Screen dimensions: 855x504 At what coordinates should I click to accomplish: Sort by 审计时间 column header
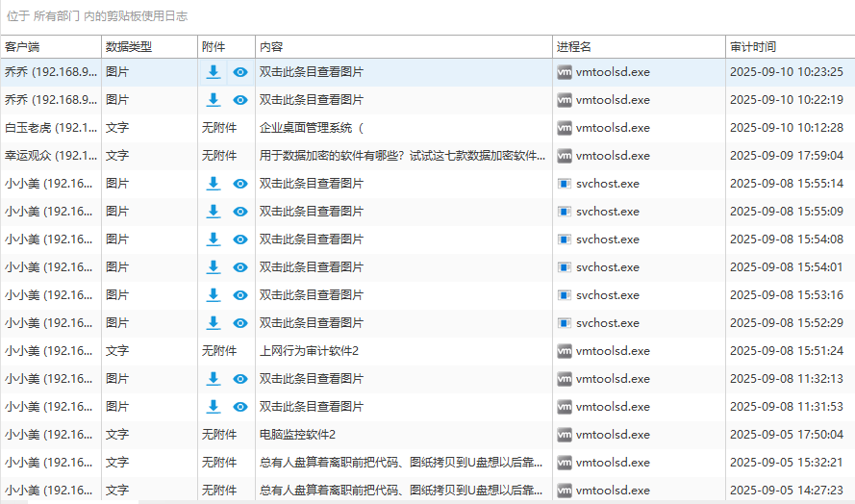[791, 47]
